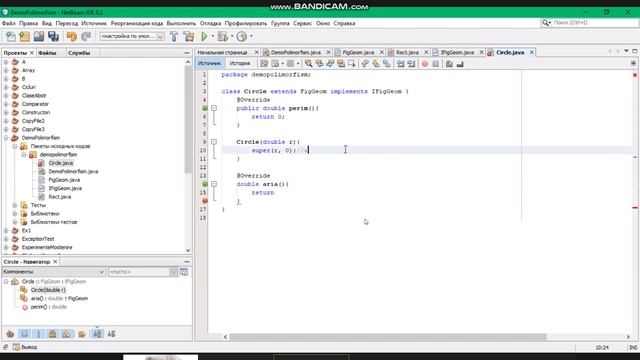Screen dimensions: 640x360
Task: Undo the last edit
Action: tap(72, 37)
